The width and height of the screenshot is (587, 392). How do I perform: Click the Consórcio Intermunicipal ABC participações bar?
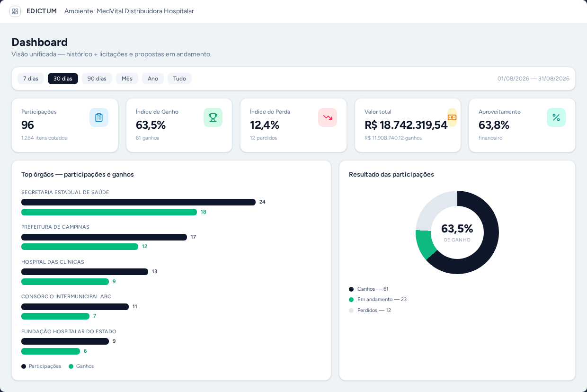(75, 307)
